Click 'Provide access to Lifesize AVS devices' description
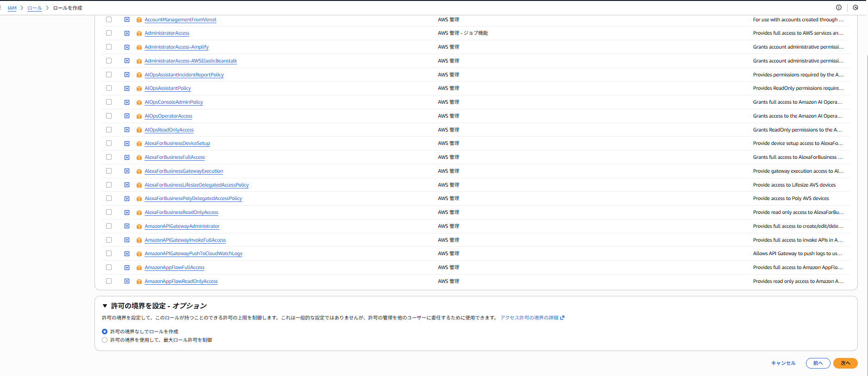 [794, 185]
